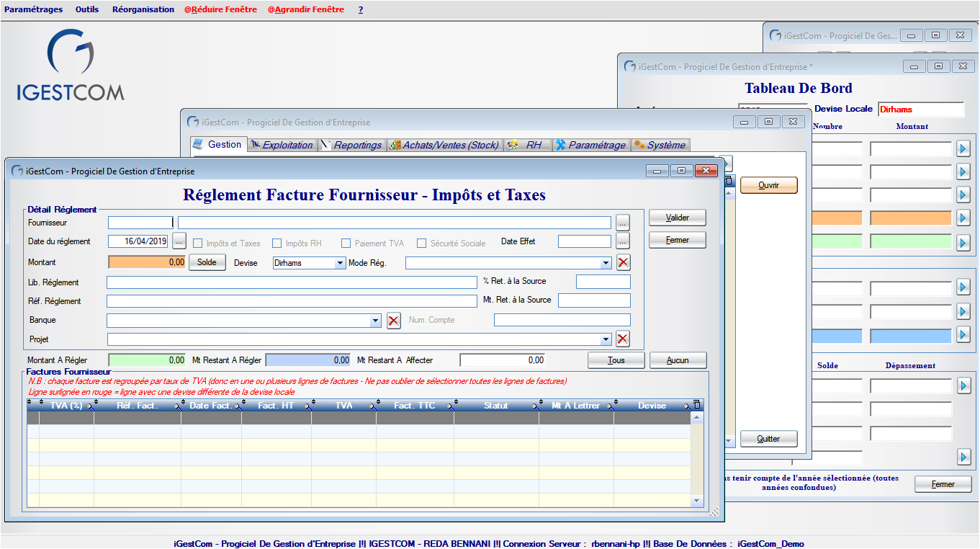Switch to the Reportings tab
The image size is (980, 549).
click(352, 145)
